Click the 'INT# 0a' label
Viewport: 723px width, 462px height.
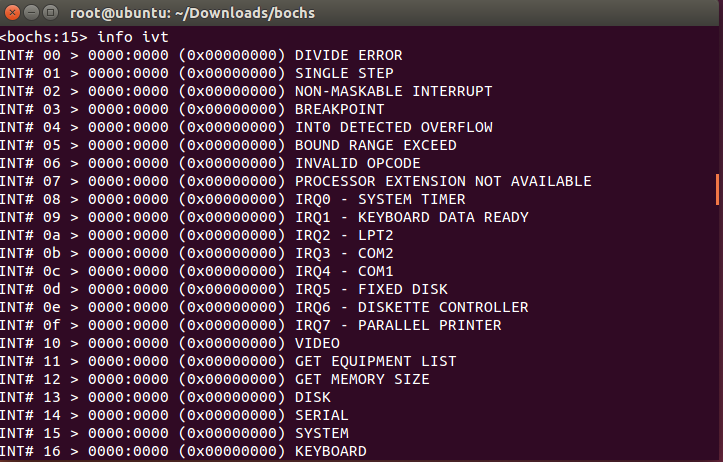point(30,235)
